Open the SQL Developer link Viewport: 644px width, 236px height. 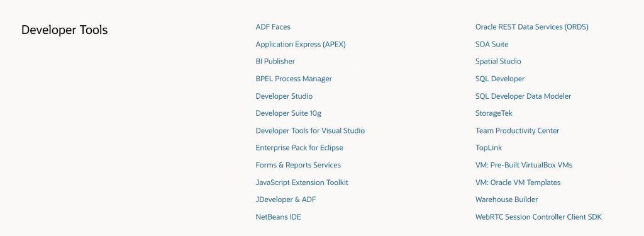coord(500,79)
